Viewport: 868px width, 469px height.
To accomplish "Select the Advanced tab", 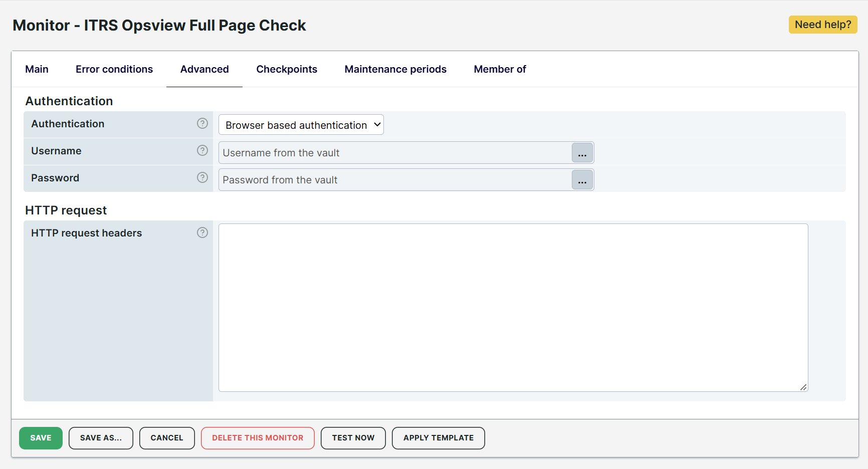I will tap(204, 69).
